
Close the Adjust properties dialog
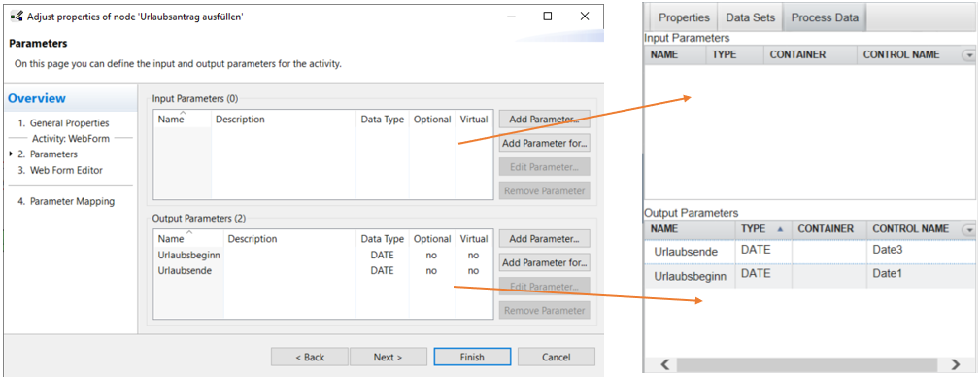(585, 17)
